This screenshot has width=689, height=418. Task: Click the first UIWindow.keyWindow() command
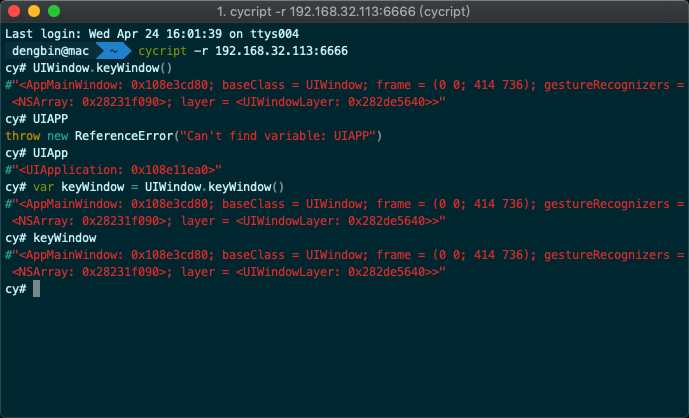click(102, 68)
